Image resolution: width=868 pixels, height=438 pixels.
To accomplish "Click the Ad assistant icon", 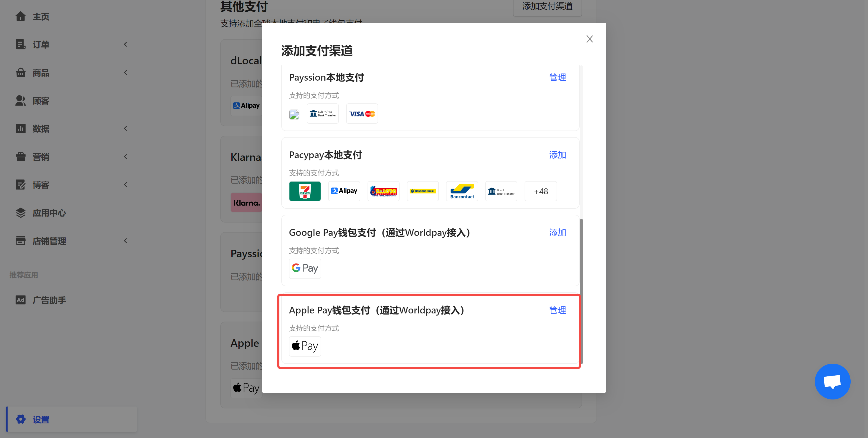I will point(21,300).
